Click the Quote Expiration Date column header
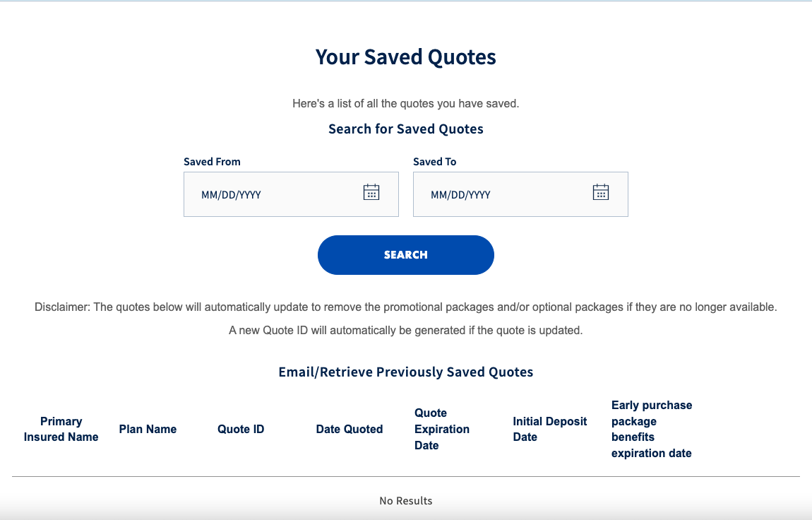 tap(442, 430)
